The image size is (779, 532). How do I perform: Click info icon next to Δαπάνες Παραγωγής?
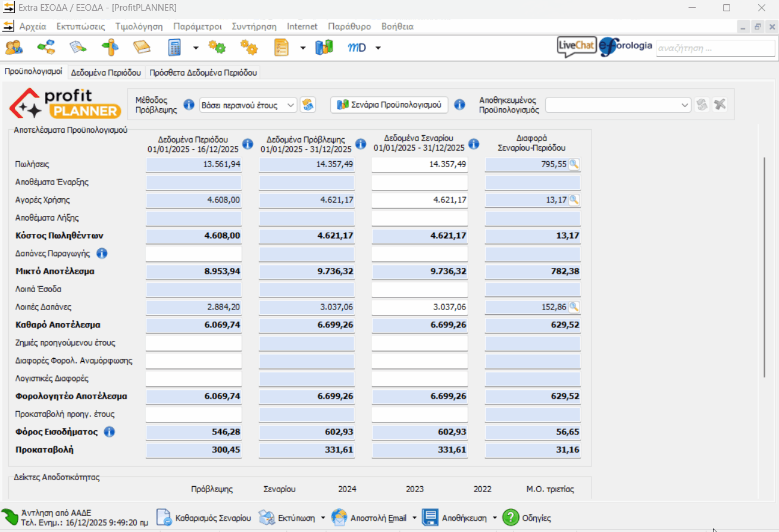tap(102, 254)
